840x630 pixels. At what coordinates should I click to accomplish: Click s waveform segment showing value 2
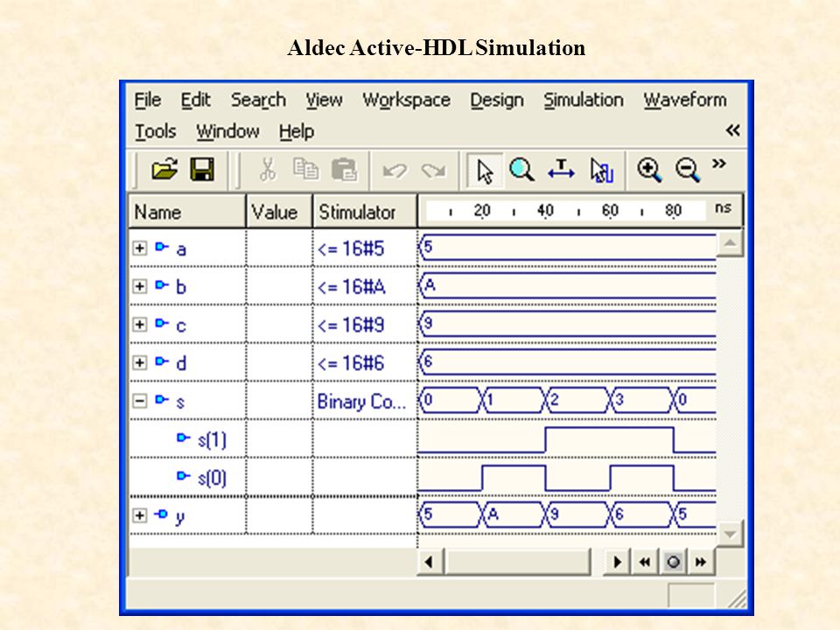tap(577, 400)
